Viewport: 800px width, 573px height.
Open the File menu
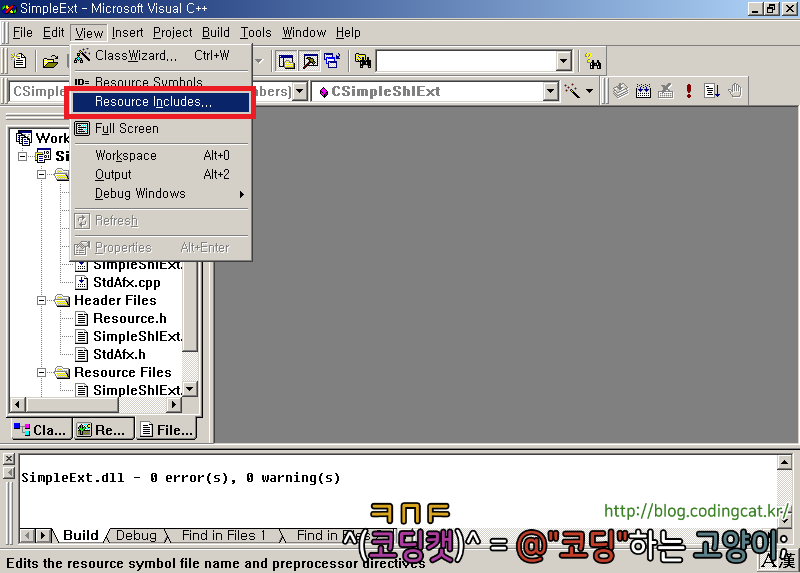coord(22,33)
